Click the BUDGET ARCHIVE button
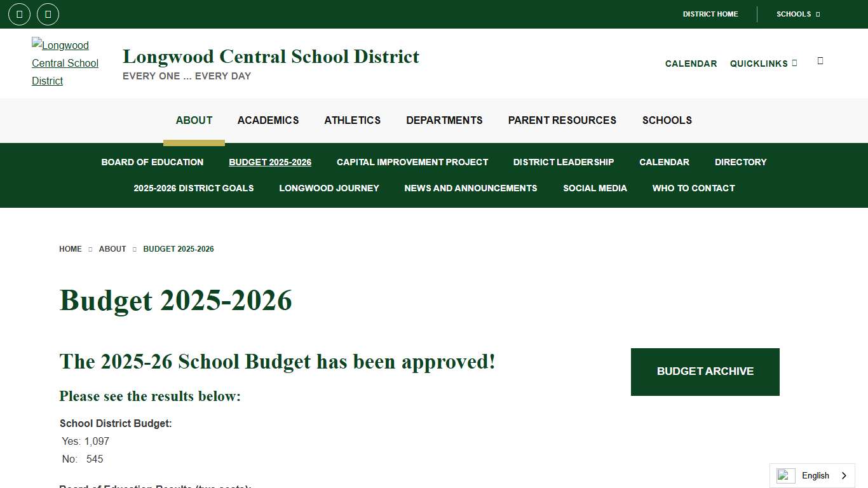The height and width of the screenshot is (488, 868). tap(705, 371)
